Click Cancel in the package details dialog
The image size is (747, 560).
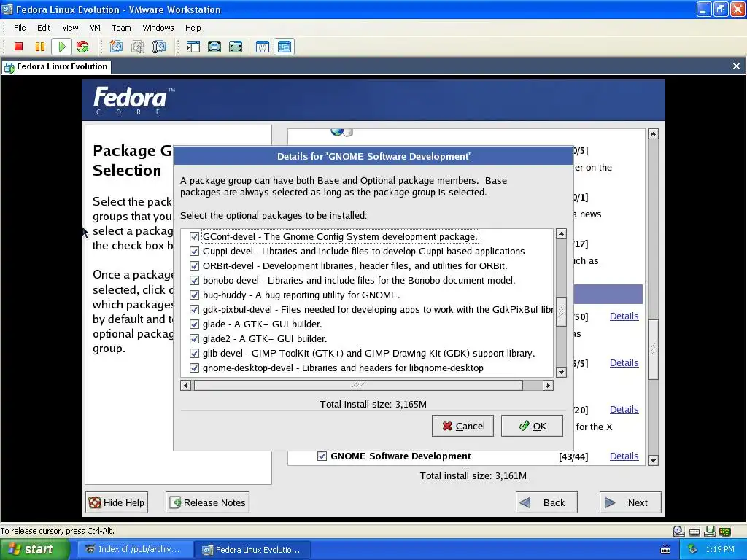click(x=462, y=426)
